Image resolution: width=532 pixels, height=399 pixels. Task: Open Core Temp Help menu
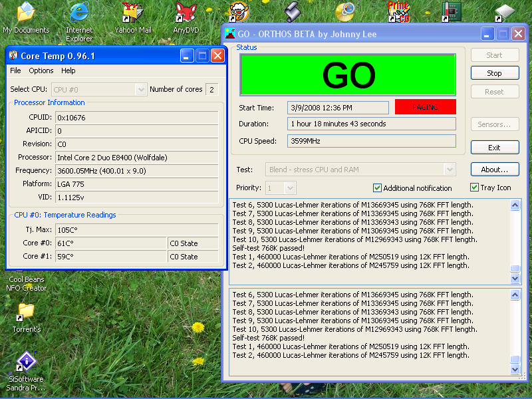tap(68, 70)
